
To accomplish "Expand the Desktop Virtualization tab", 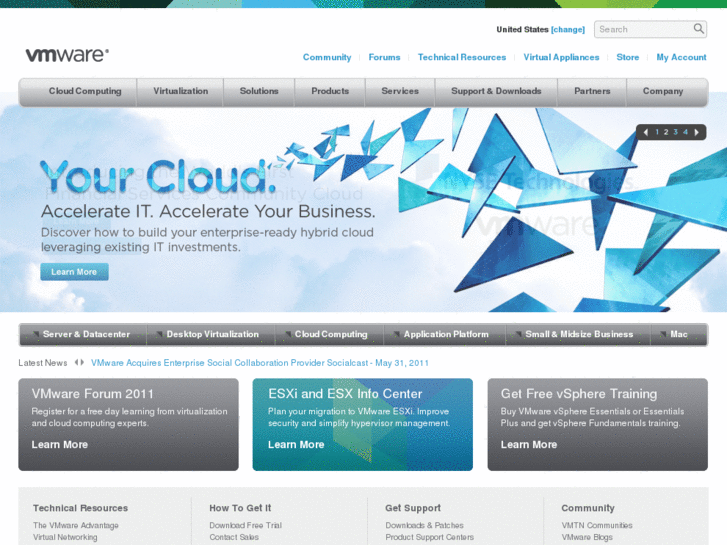I will (211, 334).
